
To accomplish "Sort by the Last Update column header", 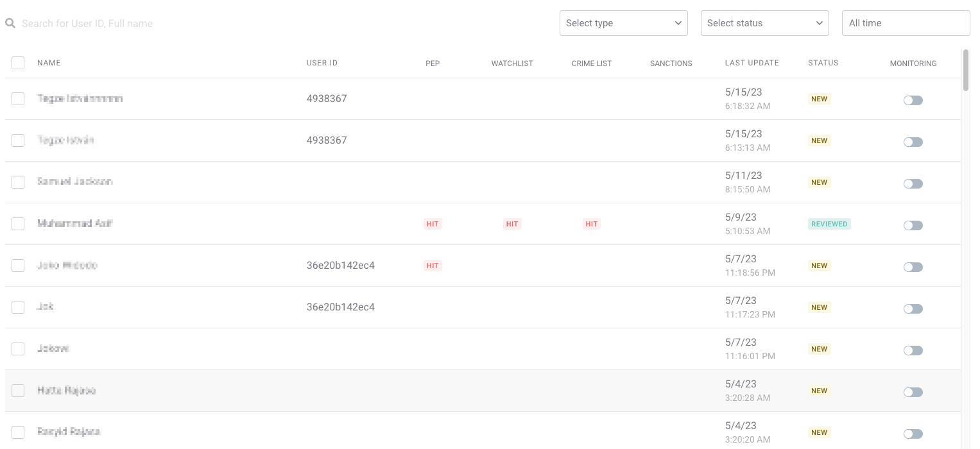I will pos(752,63).
